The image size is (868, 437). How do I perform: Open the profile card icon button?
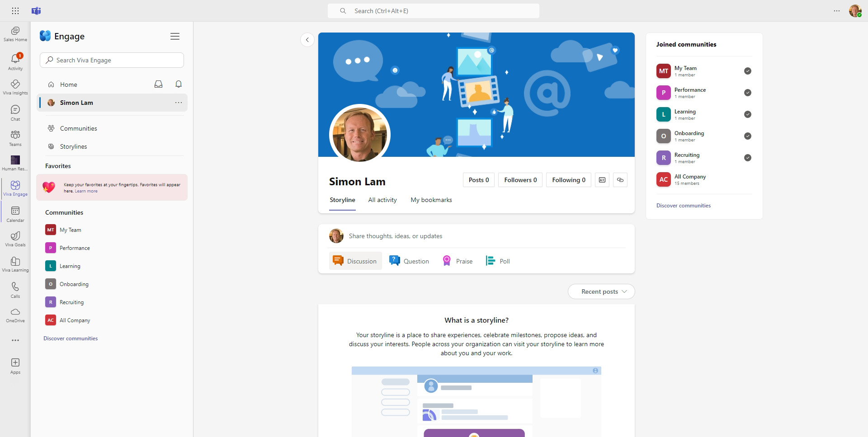pyautogui.click(x=602, y=180)
